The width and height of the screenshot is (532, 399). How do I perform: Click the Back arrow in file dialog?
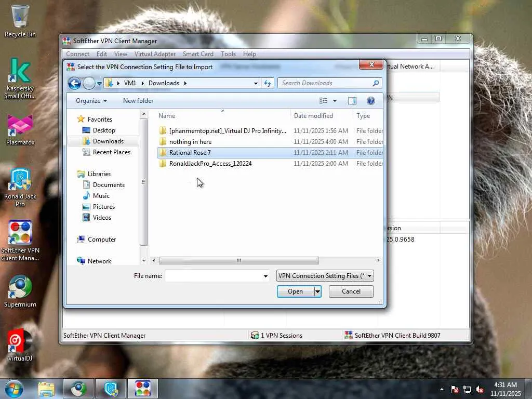[x=74, y=83]
